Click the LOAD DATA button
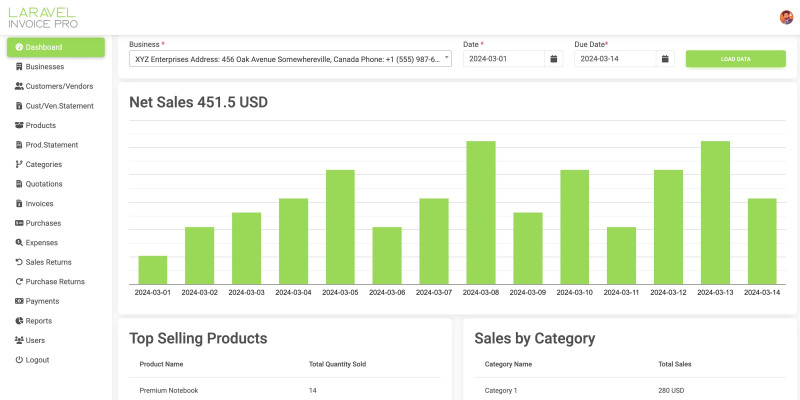Image resolution: width=800 pixels, height=400 pixels. (735, 59)
